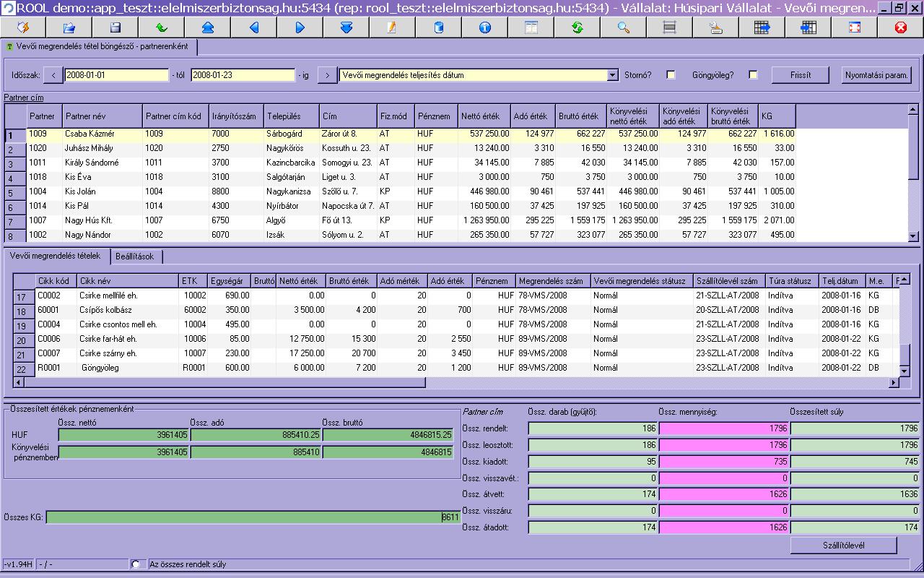This screenshot has width=924, height=578.
Task: Click the blue info icon in toolbar
Action: click(484, 27)
